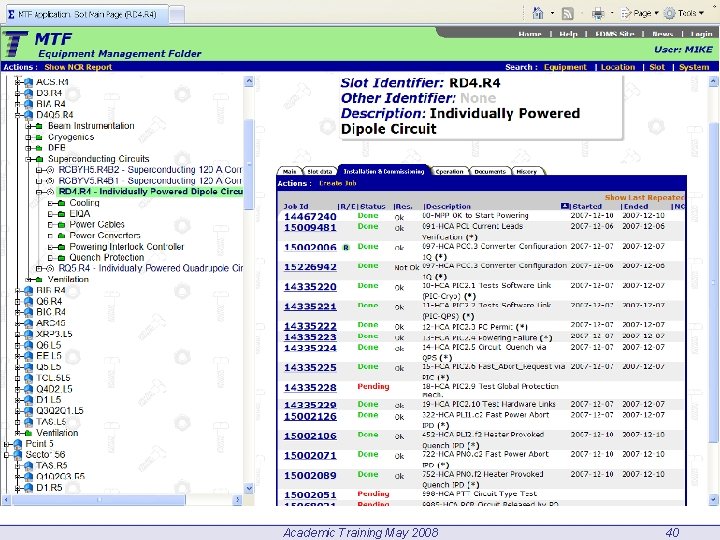Switch to the Main tab

289,171
